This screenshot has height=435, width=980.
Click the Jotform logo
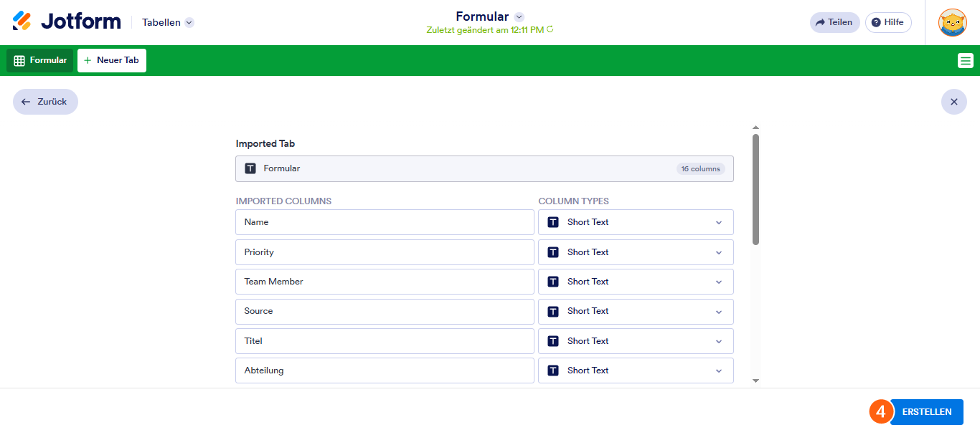tap(67, 21)
